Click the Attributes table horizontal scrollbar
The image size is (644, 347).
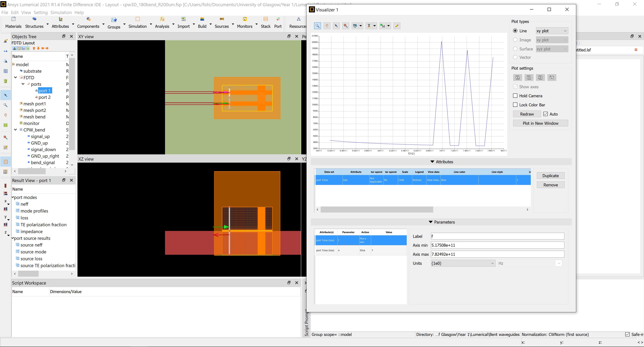(x=377, y=210)
